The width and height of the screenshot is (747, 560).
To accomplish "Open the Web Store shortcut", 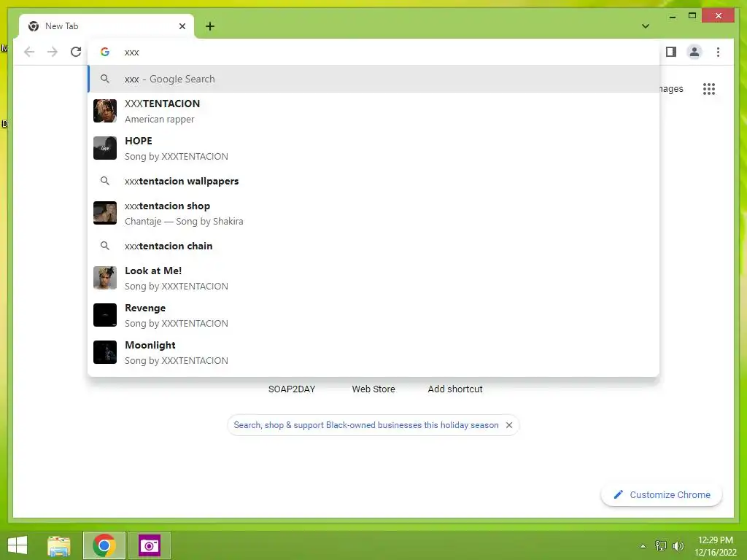I will click(x=373, y=389).
